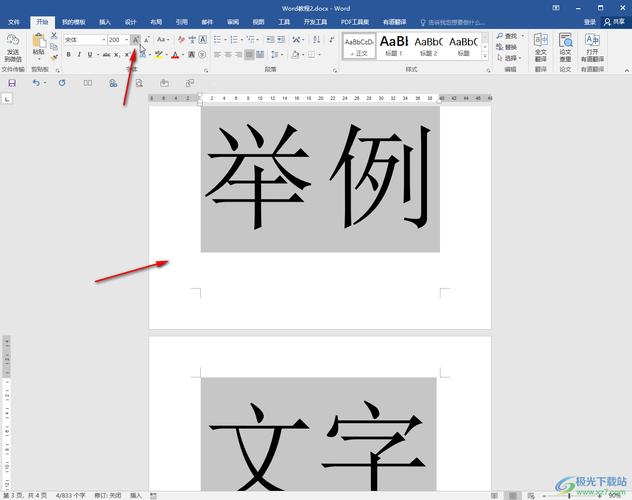632x500 pixels.
Task: Apply subscript formatting
Action: point(116,54)
